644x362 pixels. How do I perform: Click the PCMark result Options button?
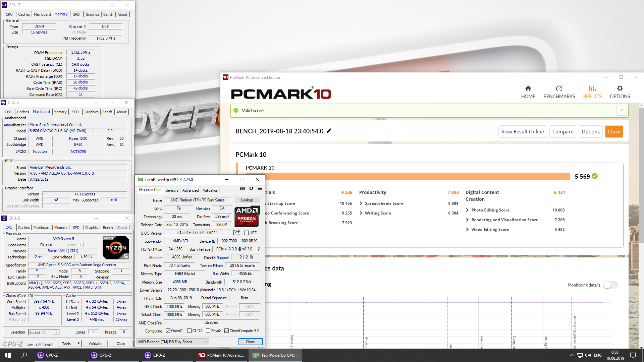[x=590, y=132]
